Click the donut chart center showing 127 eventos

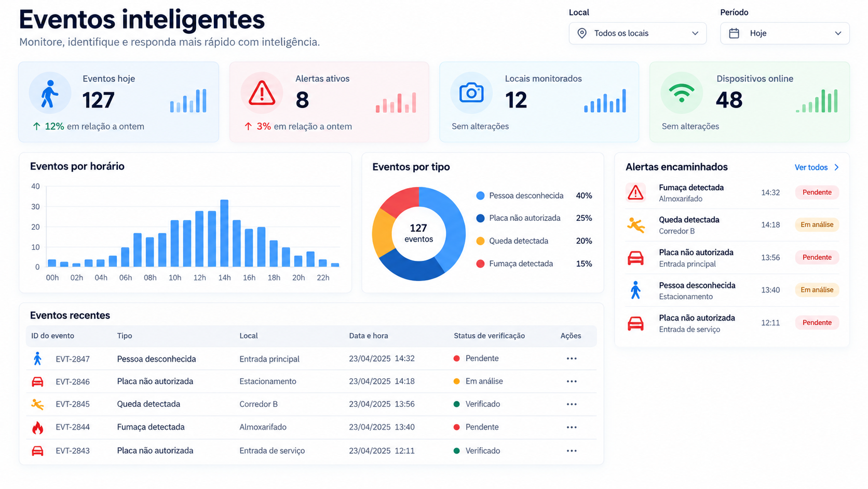418,233
